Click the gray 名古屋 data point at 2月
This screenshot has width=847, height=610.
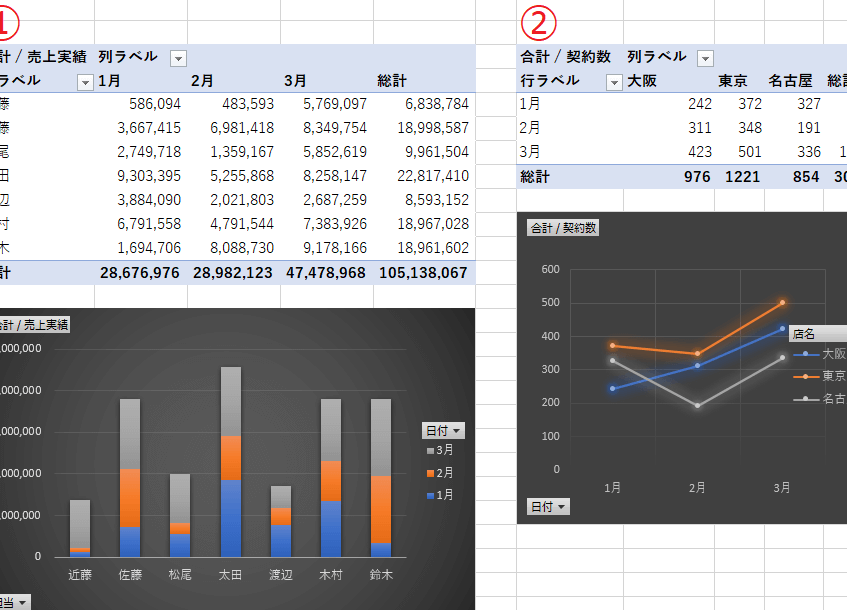(x=698, y=405)
